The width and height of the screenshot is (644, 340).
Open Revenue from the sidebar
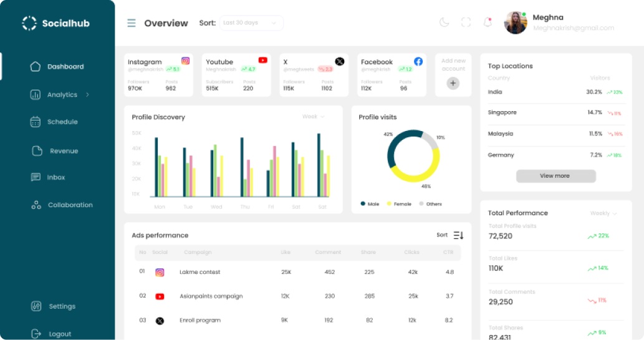[x=64, y=151]
